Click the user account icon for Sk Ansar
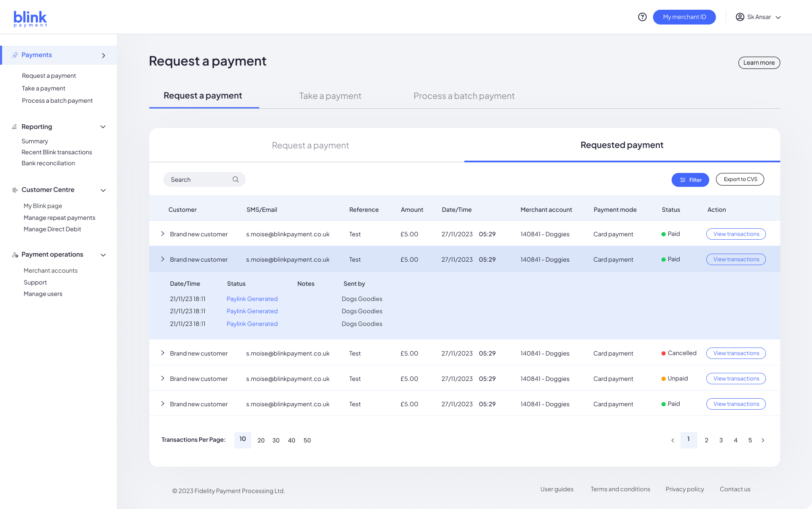Viewport: 812px width, 509px height. tap(739, 16)
